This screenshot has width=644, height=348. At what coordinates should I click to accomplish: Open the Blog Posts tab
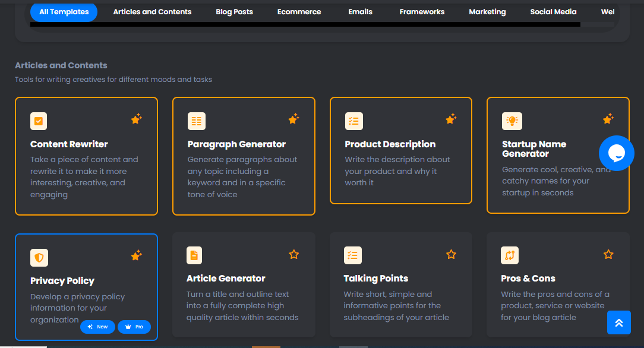click(235, 12)
